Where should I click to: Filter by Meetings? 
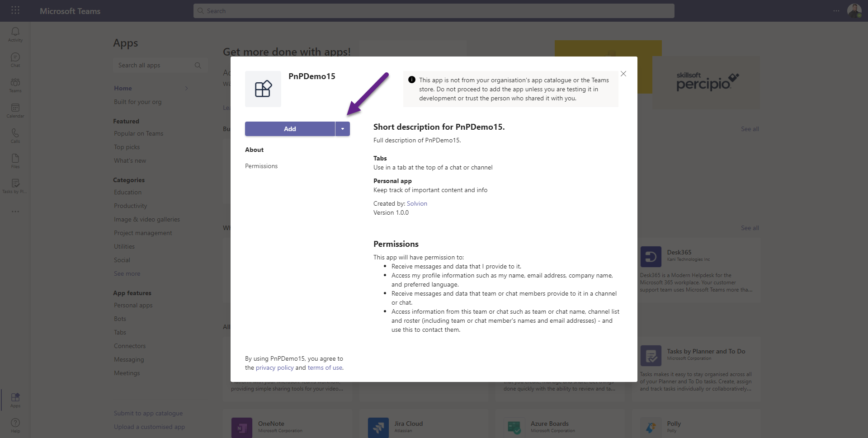[127, 373]
